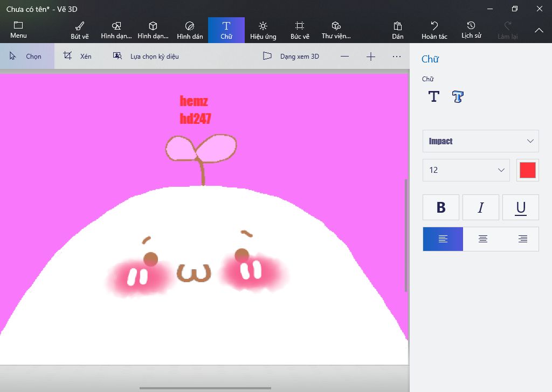Center align the text
This screenshot has height=392, width=552.
483,239
